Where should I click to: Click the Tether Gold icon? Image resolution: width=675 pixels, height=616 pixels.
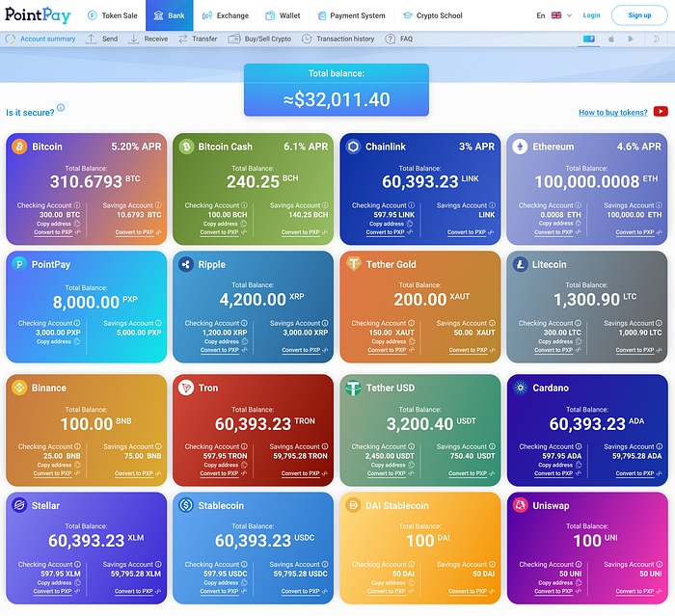tap(354, 263)
